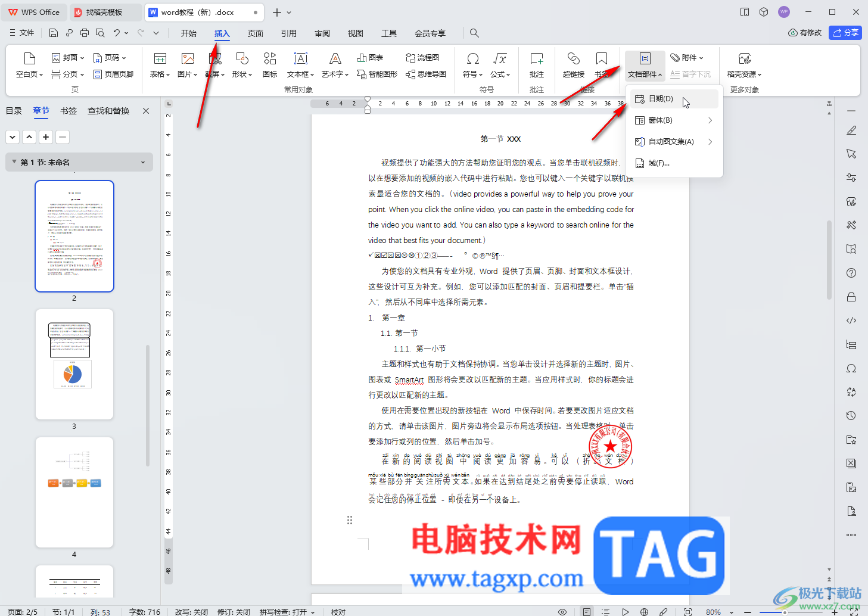
Task: Open the 自动图文集(A) submenu
Action: click(674, 142)
